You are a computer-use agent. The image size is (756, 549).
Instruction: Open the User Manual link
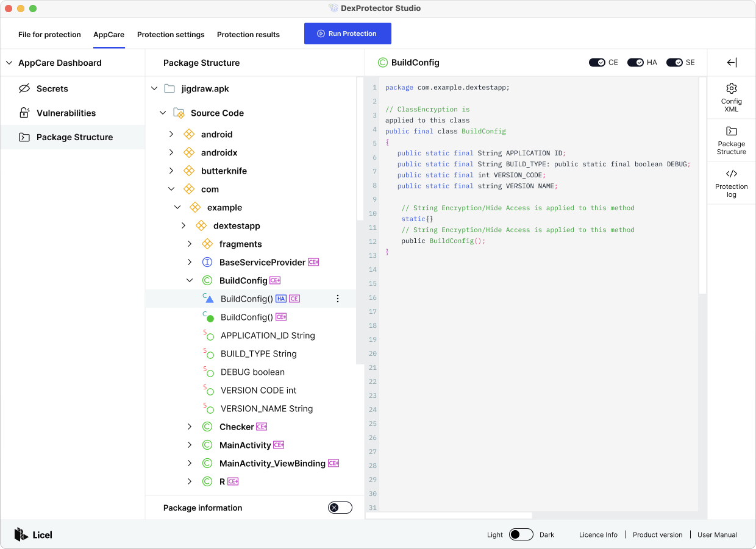pos(717,534)
